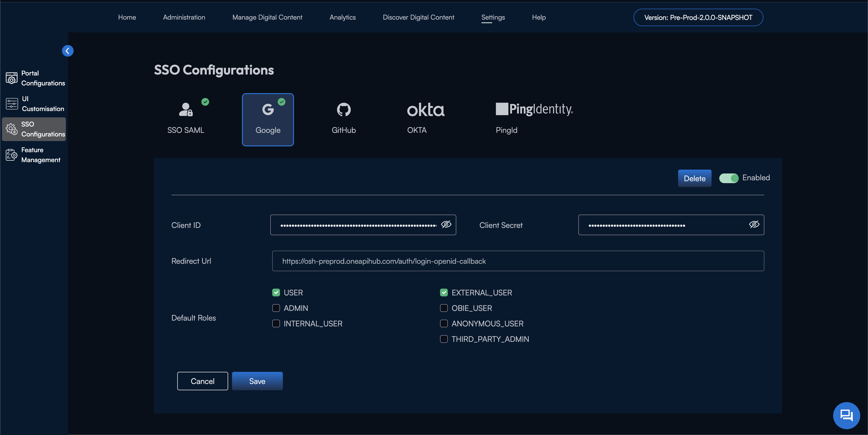The width and height of the screenshot is (868, 435).
Task: Click the Cancel button
Action: tap(202, 381)
